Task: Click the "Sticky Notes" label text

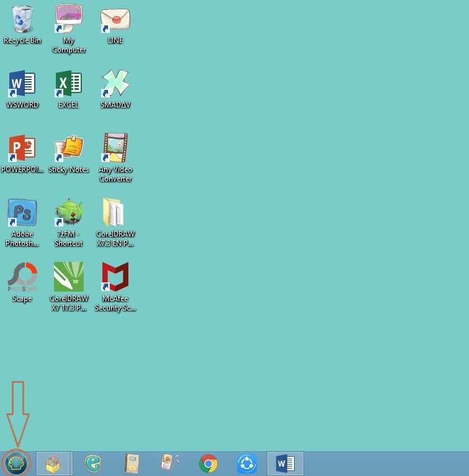Action: click(x=69, y=169)
